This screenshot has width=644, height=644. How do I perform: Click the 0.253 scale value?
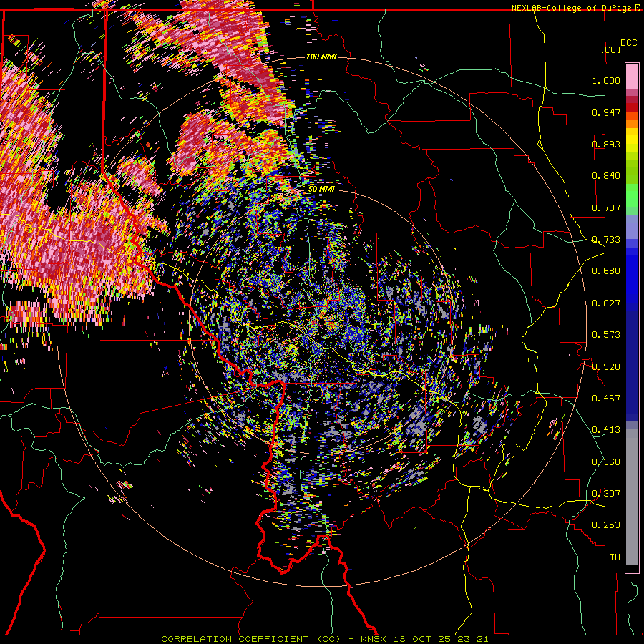(606, 525)
